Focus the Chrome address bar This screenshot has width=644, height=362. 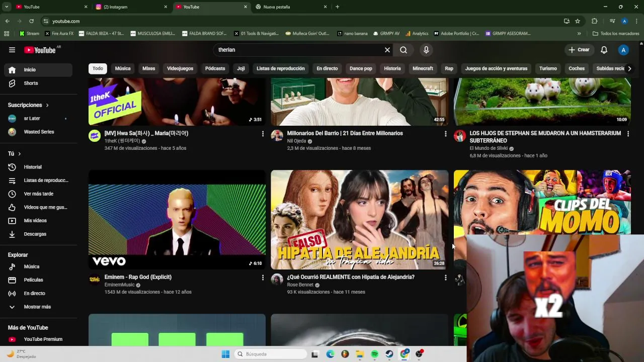click(302, 21)
